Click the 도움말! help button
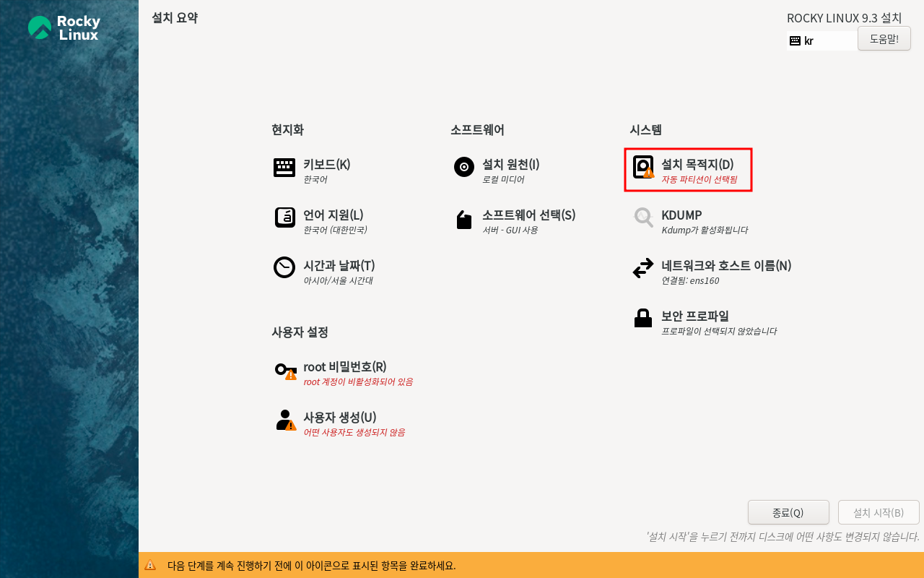This screenshot has width=924, height=578. click(x=884, y=38)
